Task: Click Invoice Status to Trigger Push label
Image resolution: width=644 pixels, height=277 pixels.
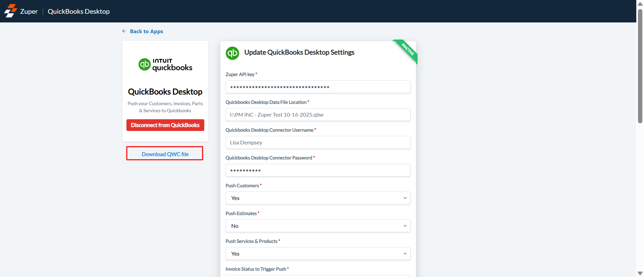Action: (256, 269)
